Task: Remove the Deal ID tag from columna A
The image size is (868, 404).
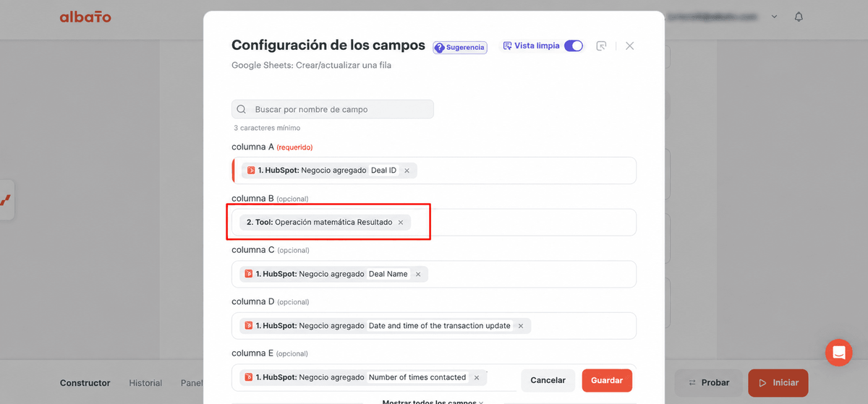Action: point(407,171)
